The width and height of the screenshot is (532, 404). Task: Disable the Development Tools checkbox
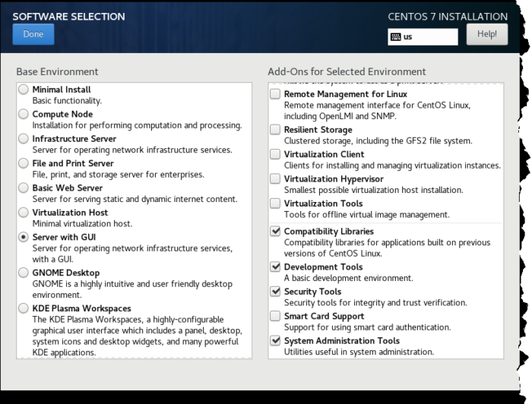[275, 267]
